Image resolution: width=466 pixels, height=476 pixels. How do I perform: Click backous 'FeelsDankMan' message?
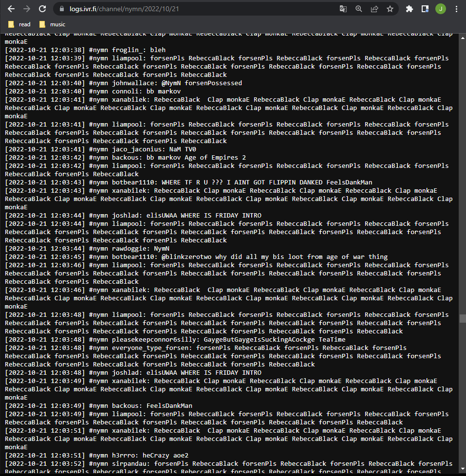pyautogui.click(x=98, y=405)
